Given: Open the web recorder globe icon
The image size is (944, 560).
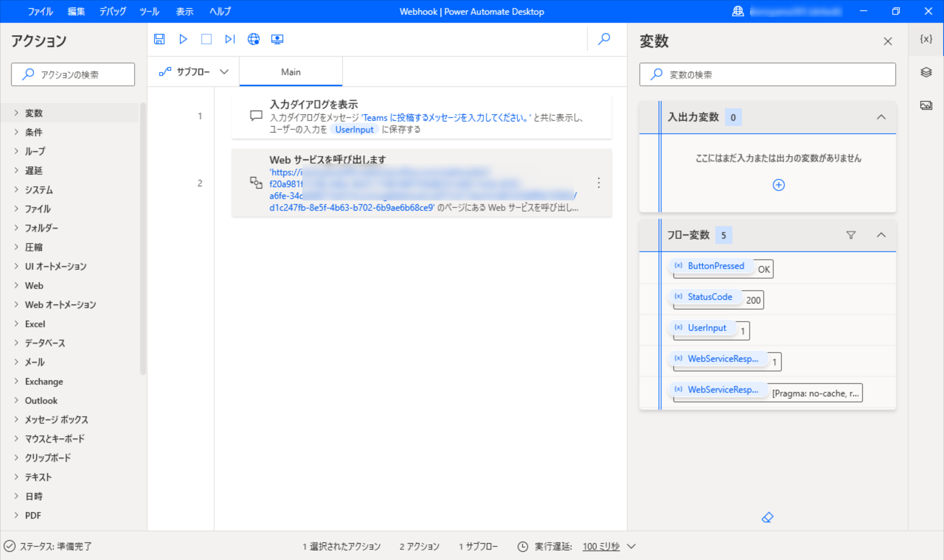Looking at the screenshot, I should point(254,39).
